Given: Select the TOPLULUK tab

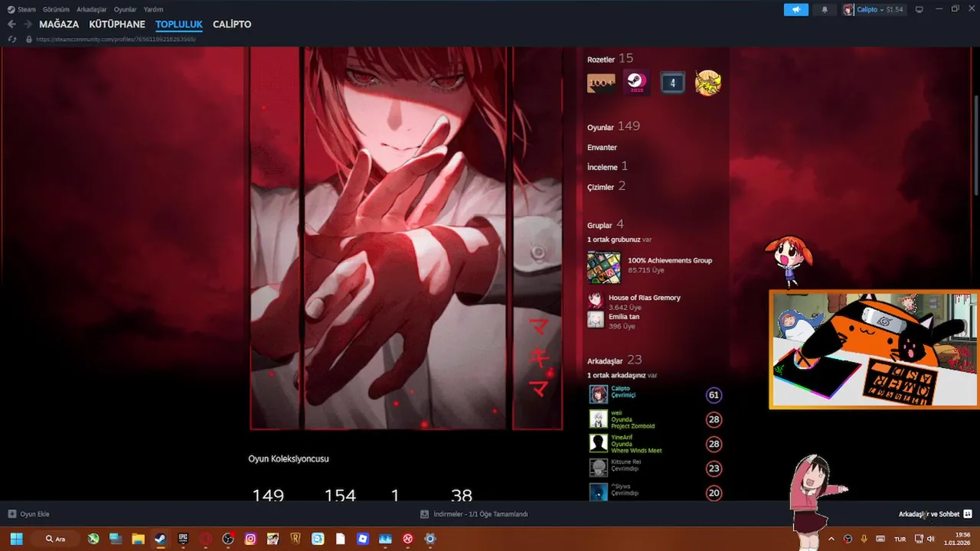Looking at the screenshot, I should 179,24.
